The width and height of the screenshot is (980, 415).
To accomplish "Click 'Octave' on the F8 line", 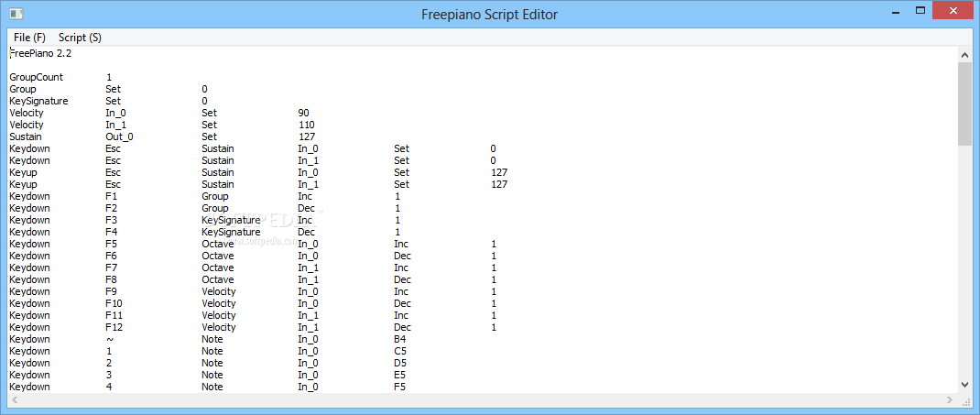I will pos(218,279).
